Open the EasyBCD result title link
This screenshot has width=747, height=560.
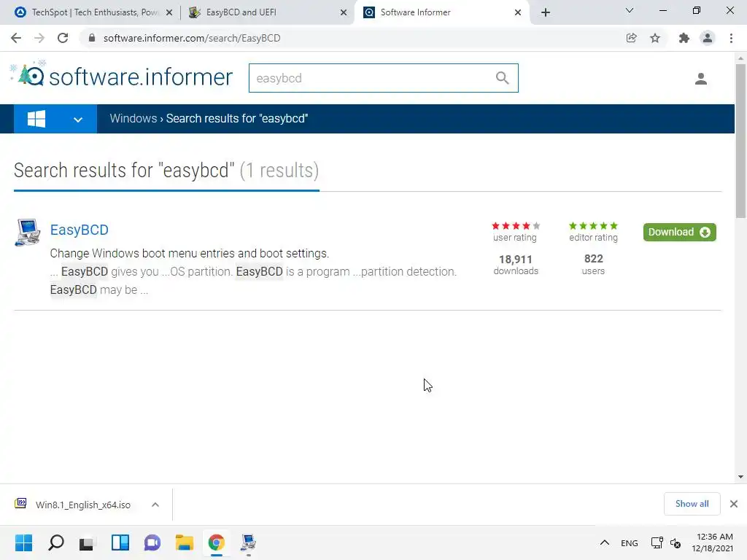[x=79, y=230]
